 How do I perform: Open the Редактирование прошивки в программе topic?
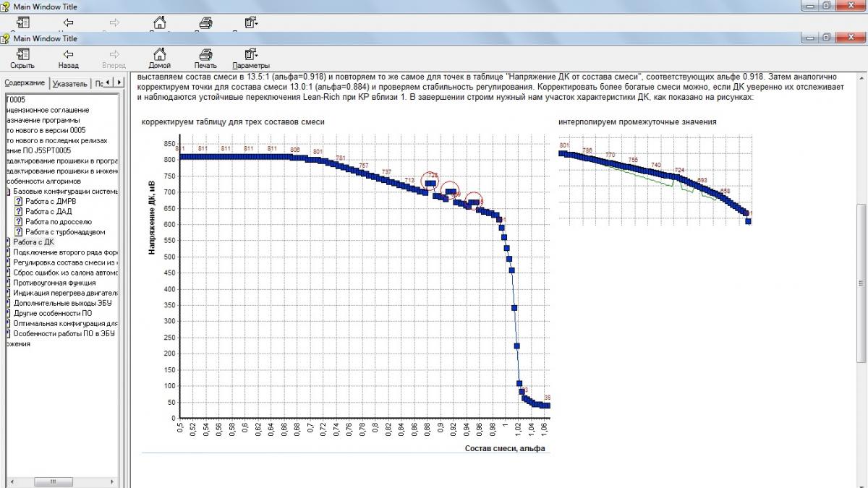click(x=61, y=160)
